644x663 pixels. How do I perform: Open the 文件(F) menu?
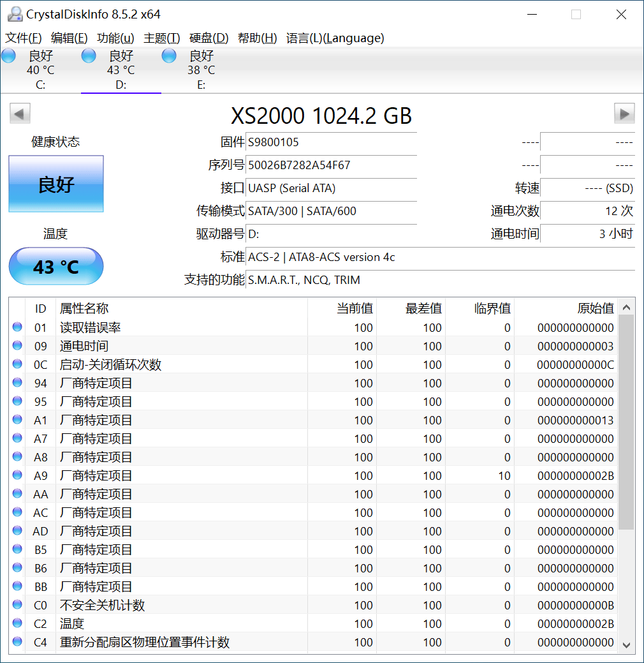[23, 38]
